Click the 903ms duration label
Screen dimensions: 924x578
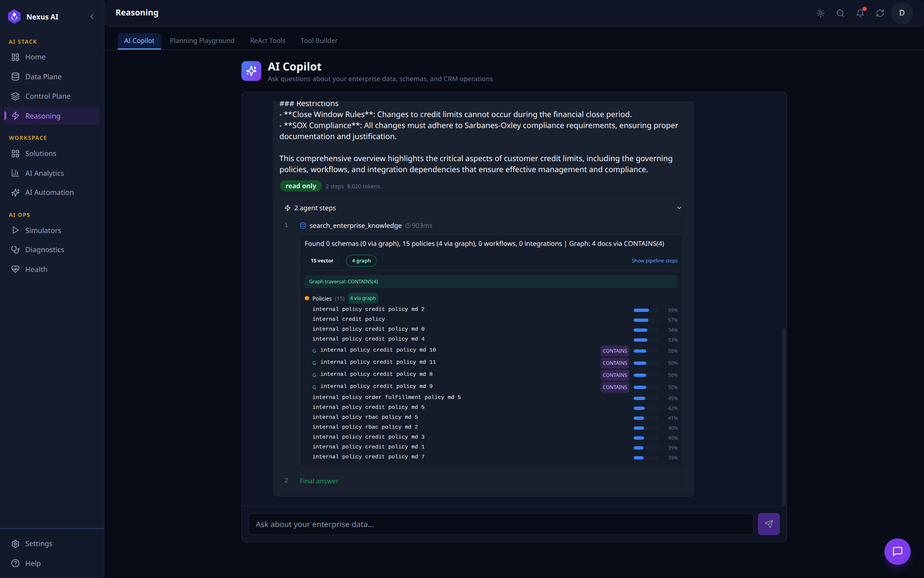(x=419, y=226)
